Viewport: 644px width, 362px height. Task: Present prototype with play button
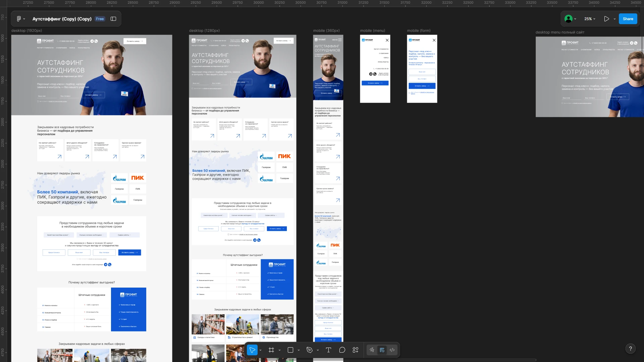[606, 19]
